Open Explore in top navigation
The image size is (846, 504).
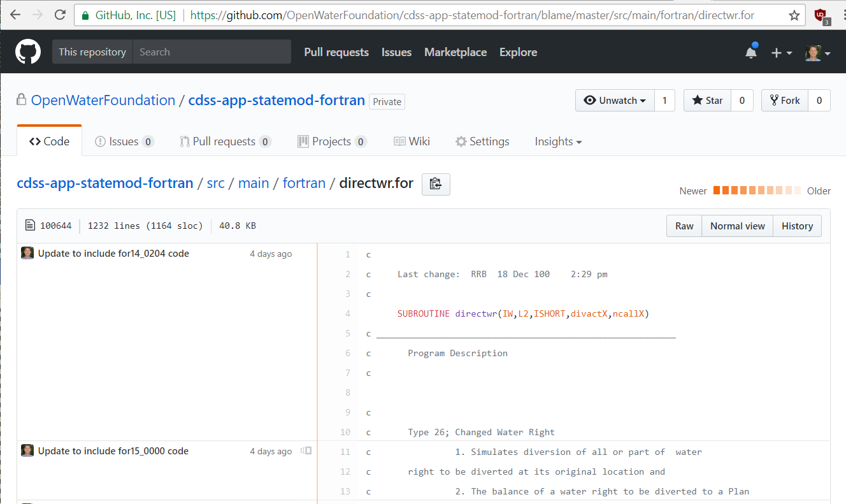coord(518,52)
